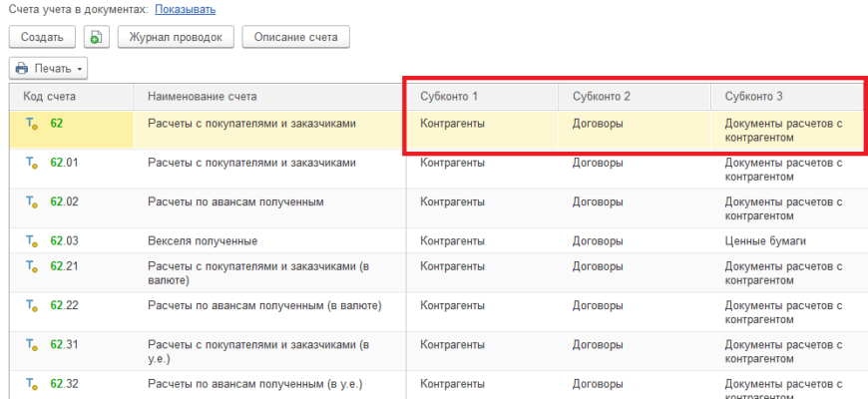Click the Создать button

tap(42, 37)
